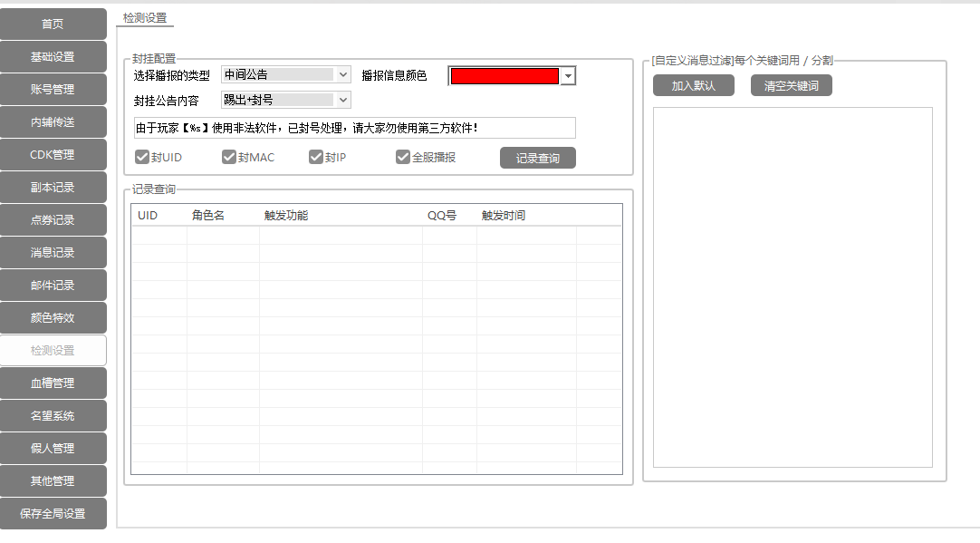The image size is (980, 543).
Task: Switch to 邮件记录 page
Action: click(x=53, y=286)
